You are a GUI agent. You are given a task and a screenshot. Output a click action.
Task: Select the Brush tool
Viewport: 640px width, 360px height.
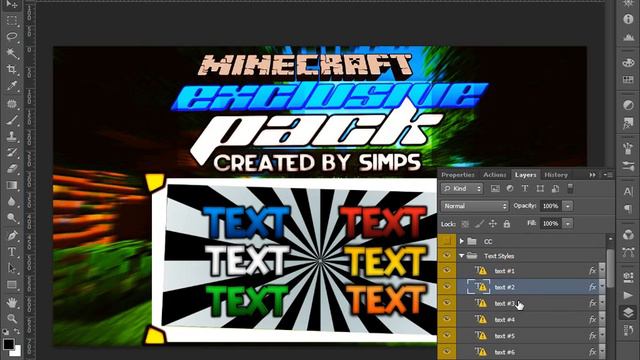pyautogui.click(x=12, y=120)
